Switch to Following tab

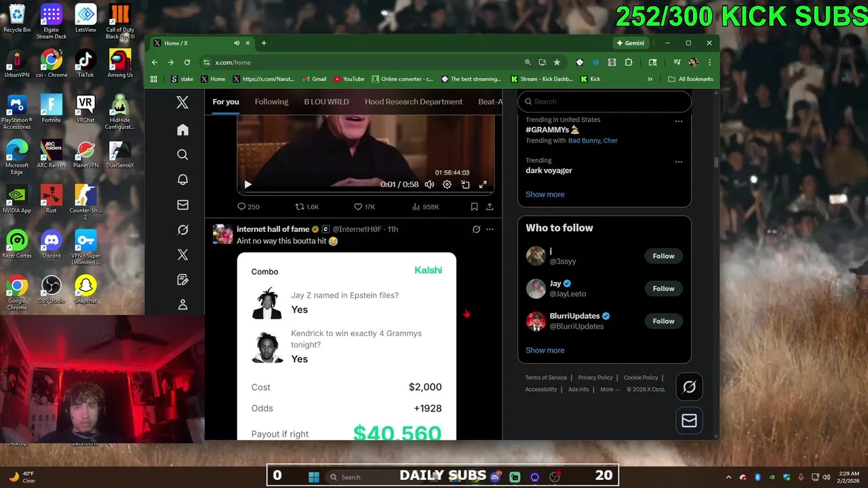point(271,102)
